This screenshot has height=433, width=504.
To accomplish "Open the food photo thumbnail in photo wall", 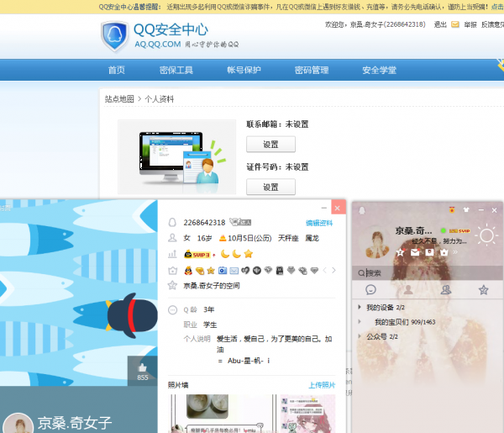I will point(222,414).
